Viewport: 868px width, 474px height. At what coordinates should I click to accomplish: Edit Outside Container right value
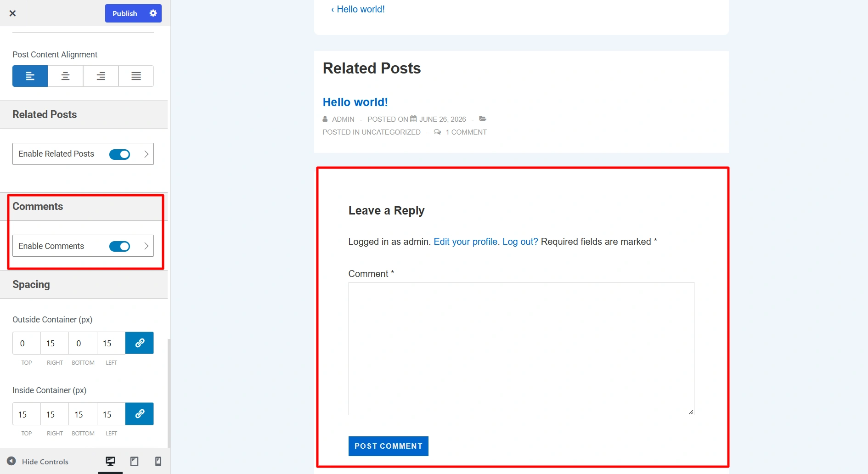coord(55,343)
